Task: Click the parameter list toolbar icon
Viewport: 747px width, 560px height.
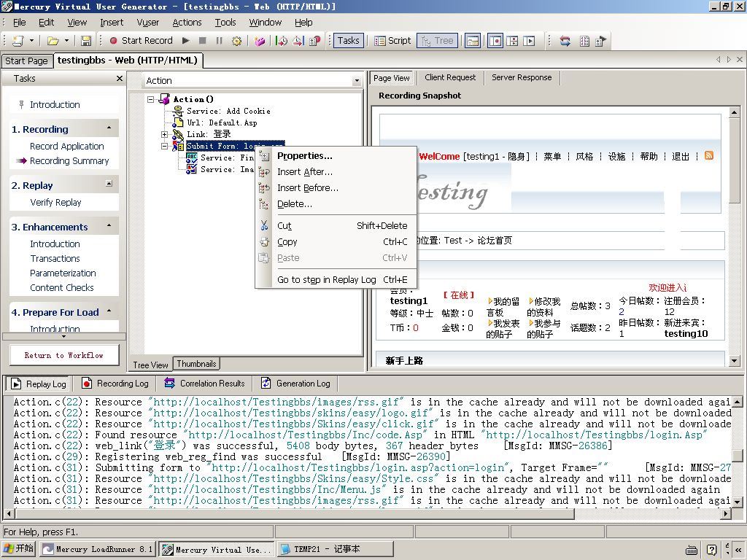Action: [584, 41]
